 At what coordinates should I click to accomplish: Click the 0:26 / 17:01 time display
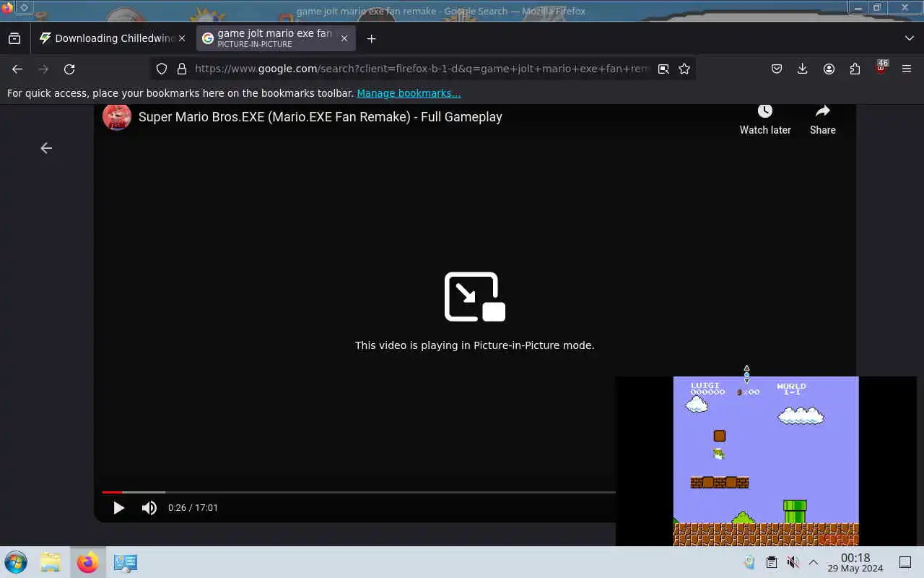193,508
